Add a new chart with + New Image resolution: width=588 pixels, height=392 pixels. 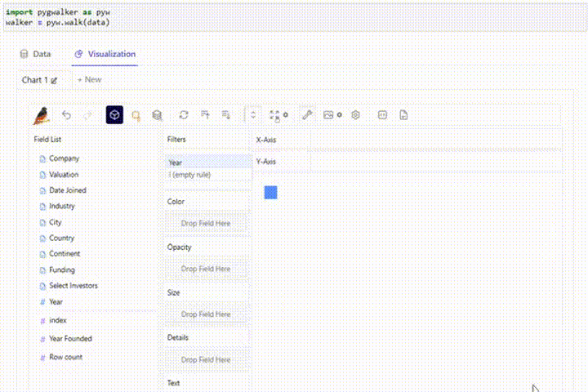point(89,79)
